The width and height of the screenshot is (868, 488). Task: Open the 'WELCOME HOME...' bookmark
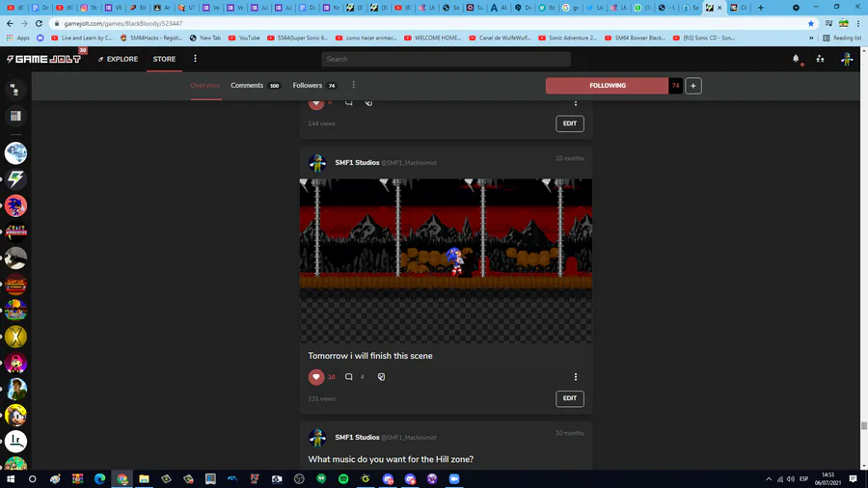click(x=432, y=38)
